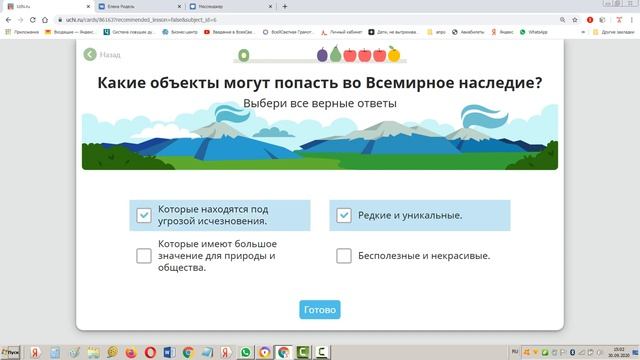
Task: Open the first green Camtasia taskbar icon
Action: 302,352
